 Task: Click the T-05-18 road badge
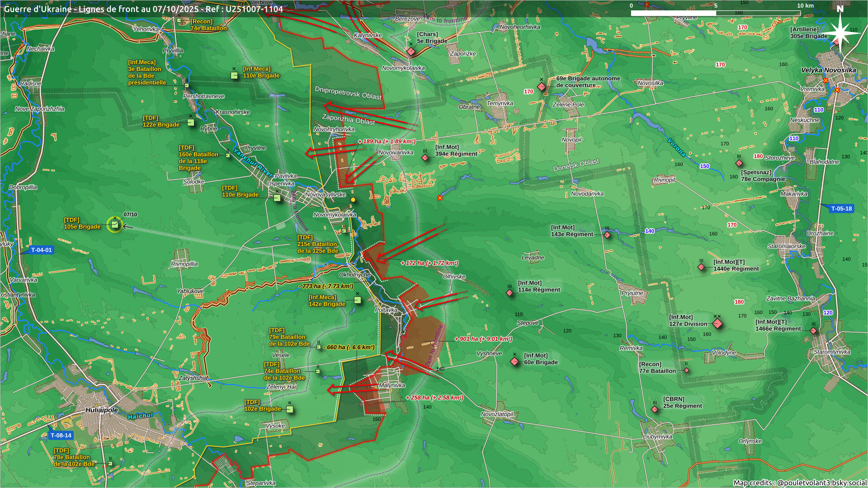point(841,209)
